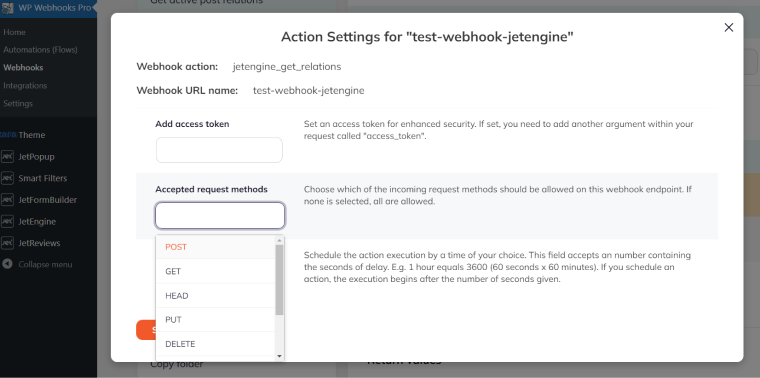Choose HEAD request method option
The height and width of the screenshot is (378, 760).
(x=215, y=296)
